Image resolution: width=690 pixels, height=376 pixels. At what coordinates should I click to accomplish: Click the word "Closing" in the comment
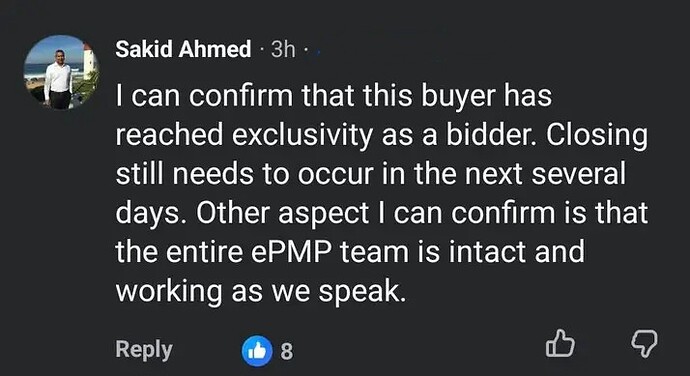pyautogui.click(x=597, y=136)
